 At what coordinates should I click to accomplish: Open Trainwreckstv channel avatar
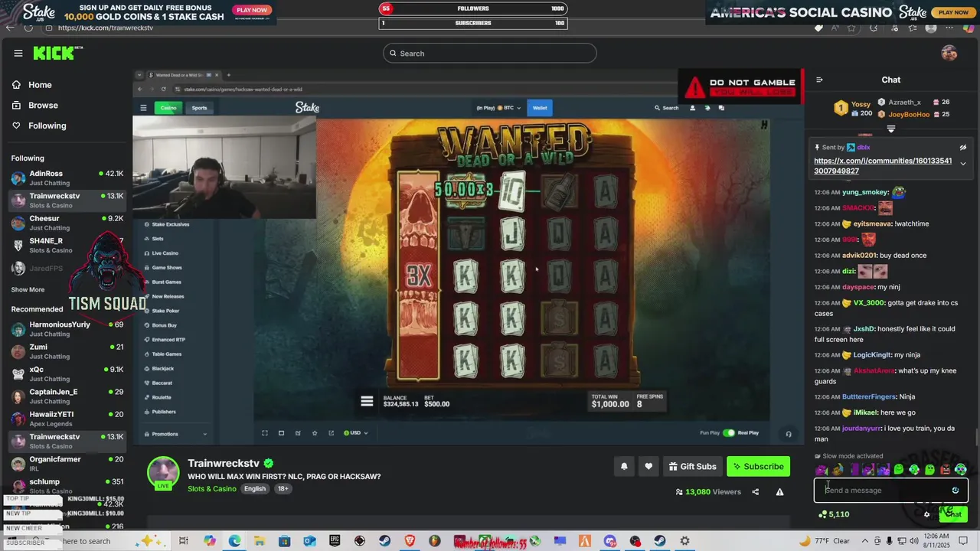[163, 473]
